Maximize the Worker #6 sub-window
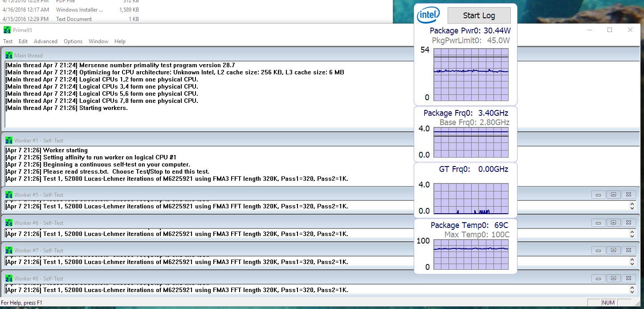This screenshot has width=644, height=309. pyautogui.click(x=613, y=223)
